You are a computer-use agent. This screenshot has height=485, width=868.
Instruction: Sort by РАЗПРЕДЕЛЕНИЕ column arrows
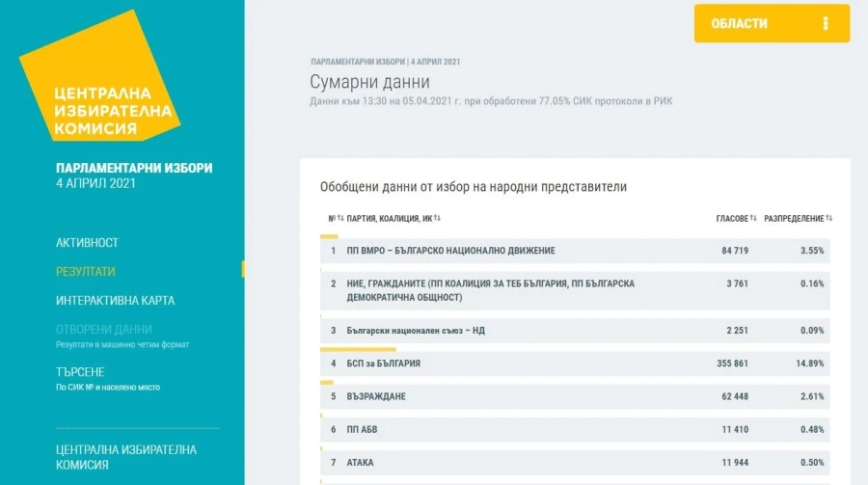828,218
